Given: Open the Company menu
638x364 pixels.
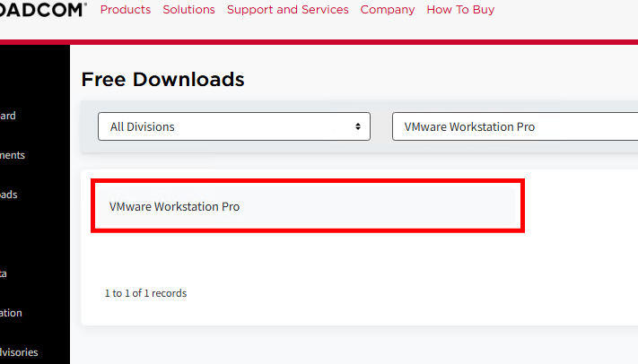Looking at the screenshot, I should coord(388,10).
